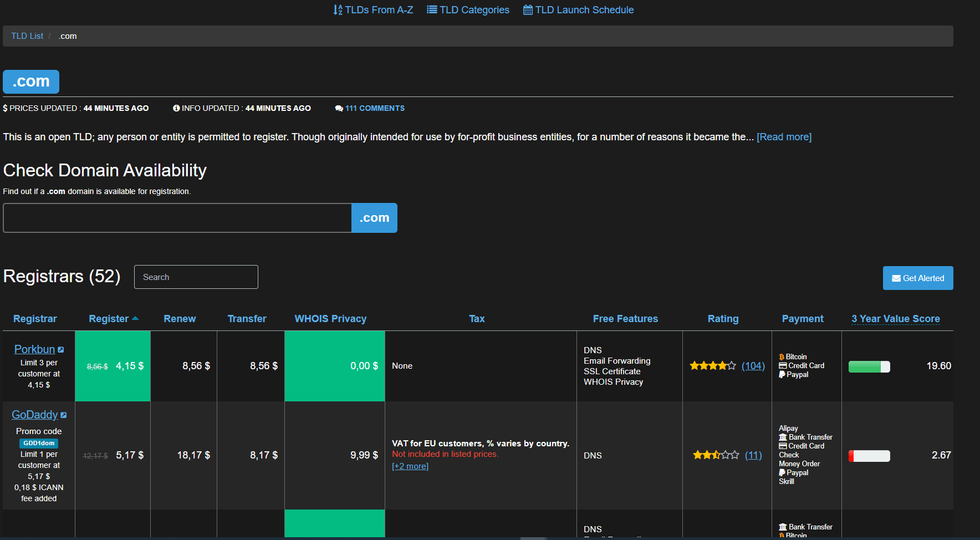The height and width of the screenshot is (540, 980).
Task: Click the A-Z sort icon in top nav
Action: pyautogui.click(x=338, y=10)
